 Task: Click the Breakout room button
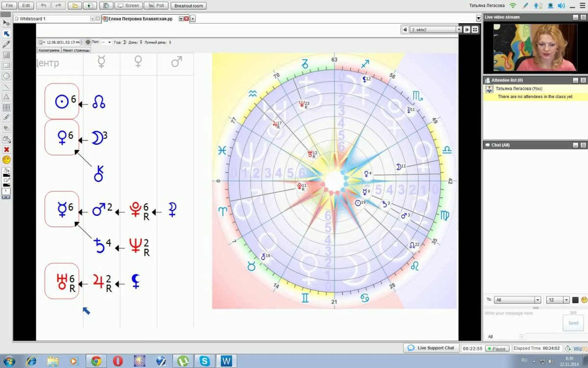(189, 6)
